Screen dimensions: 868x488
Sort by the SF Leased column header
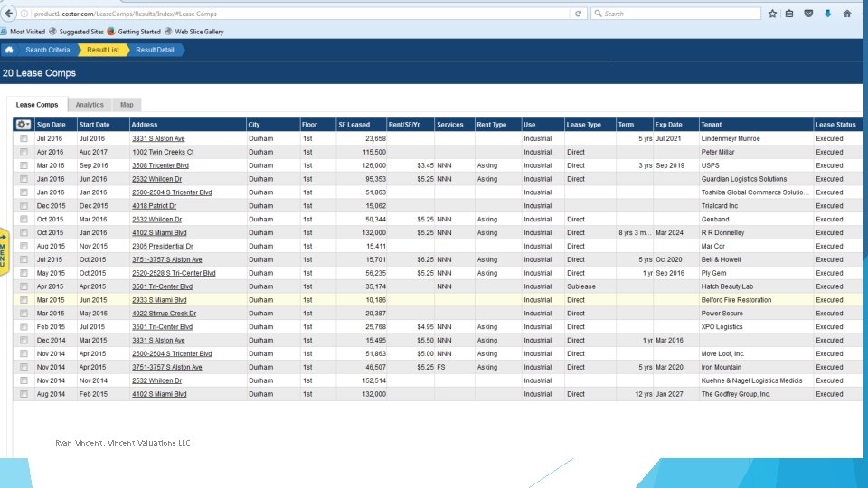[361, 125]
